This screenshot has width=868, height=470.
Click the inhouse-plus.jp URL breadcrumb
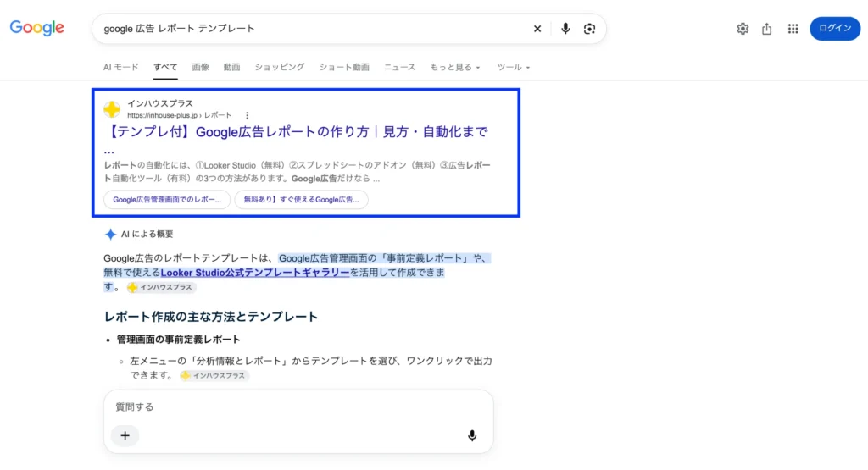pyautogui.click(x=180, y=115)
